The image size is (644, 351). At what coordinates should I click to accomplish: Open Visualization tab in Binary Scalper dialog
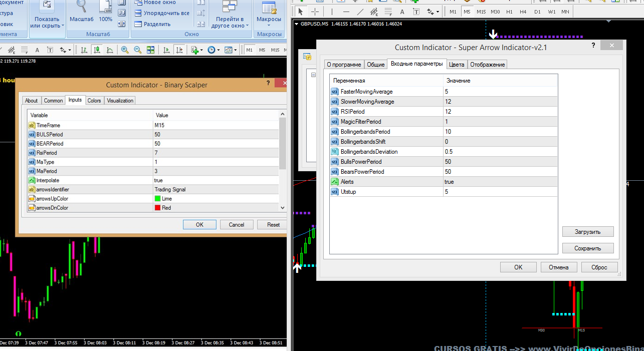[120, 101]
